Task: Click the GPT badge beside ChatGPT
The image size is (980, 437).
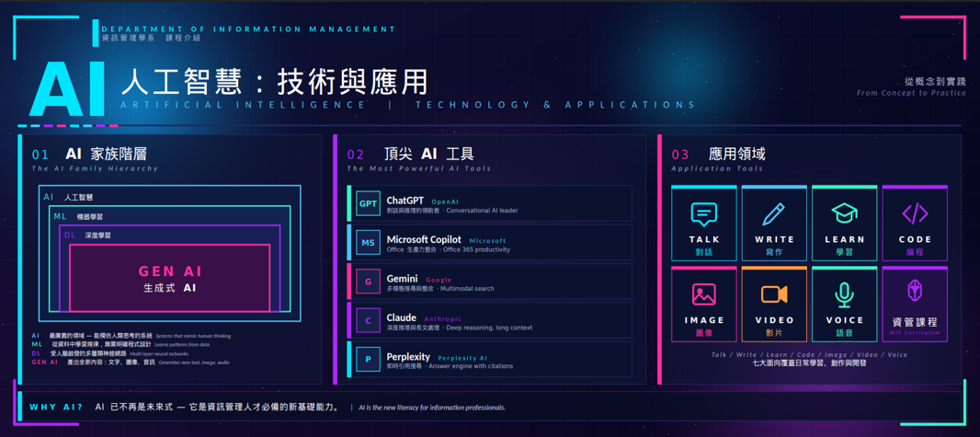Action: click(x=368, y=204)
